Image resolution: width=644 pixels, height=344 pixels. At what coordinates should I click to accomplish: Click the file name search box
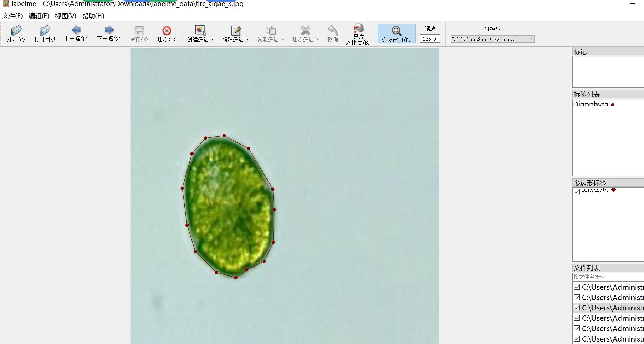point(607,277)
